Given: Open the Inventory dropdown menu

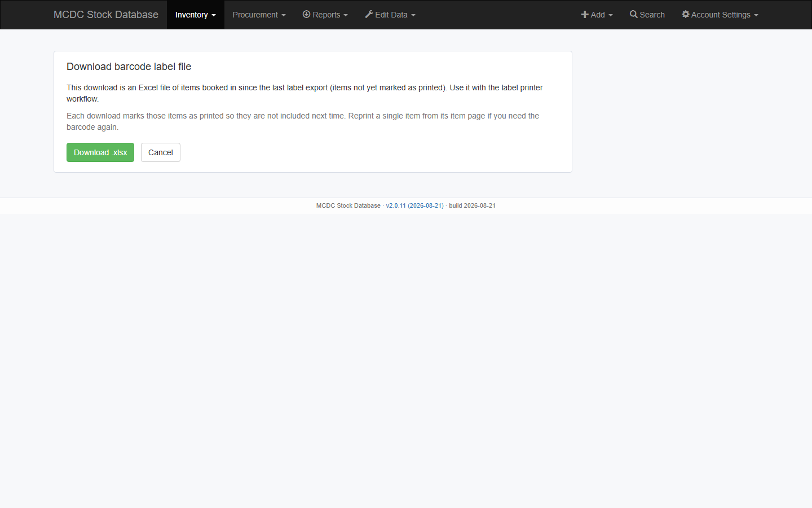Looking at the screenshot, I should point(196,15).
